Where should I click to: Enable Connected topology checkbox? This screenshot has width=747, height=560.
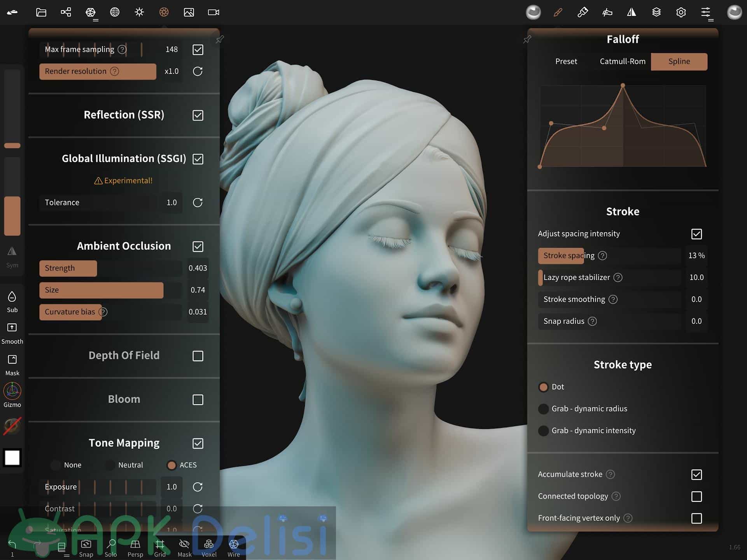(x=696, y=496)
